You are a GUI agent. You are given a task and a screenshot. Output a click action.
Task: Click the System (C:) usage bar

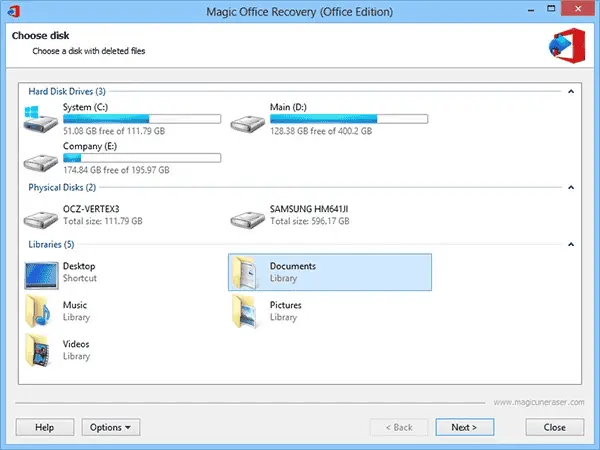(x=142, y=119)
